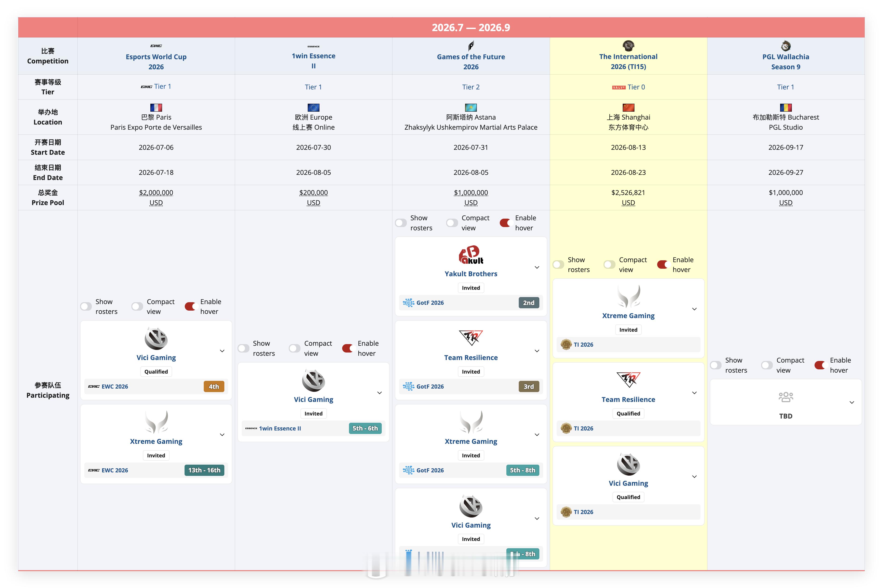The width and height of the screenshot is (882, 588).
Task: Toggle Compact view in Esports World Cup column
Action: click(x=137, y=307)
